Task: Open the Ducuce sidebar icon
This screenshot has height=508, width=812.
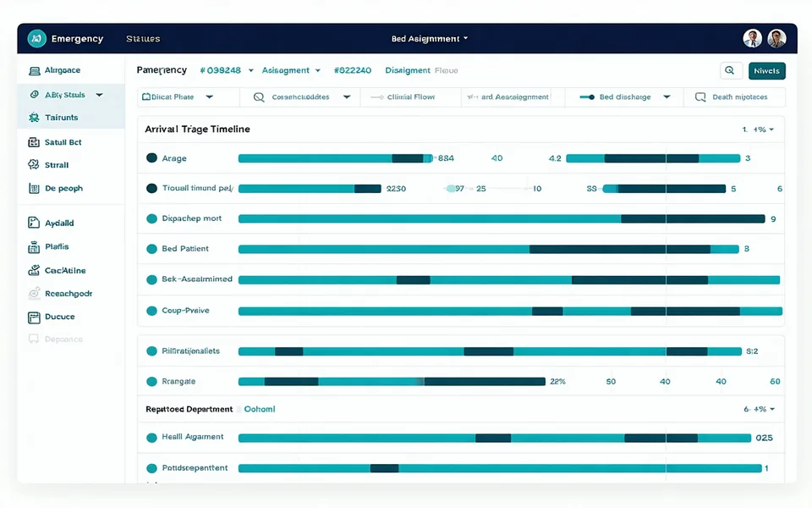Action: tap(34, 317)
